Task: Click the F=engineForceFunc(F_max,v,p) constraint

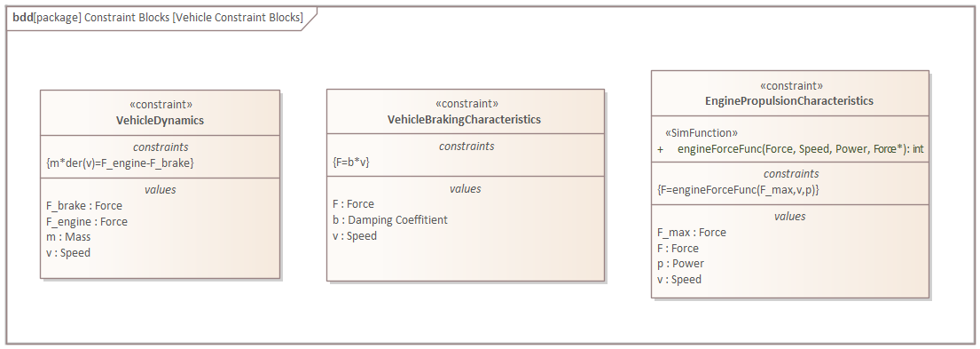Action: click(738, 189)
